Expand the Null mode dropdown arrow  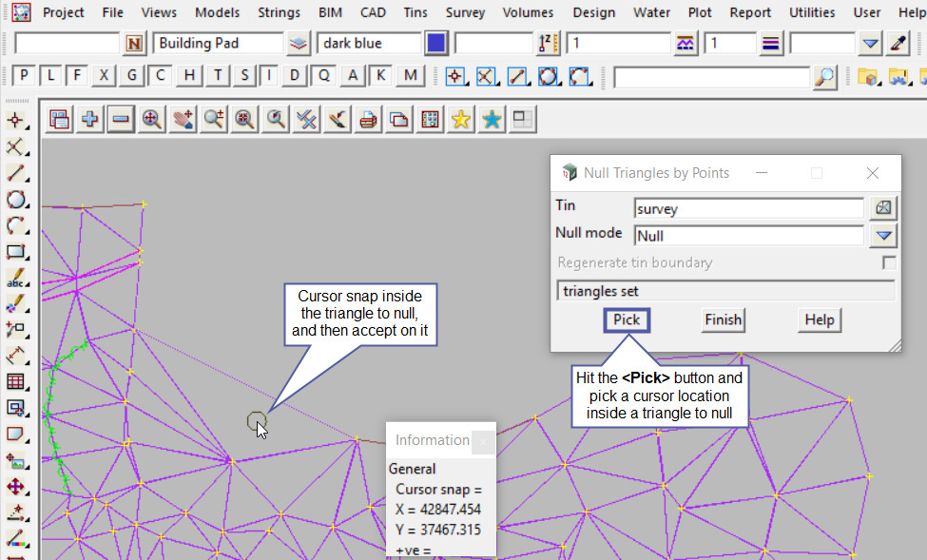884,236
